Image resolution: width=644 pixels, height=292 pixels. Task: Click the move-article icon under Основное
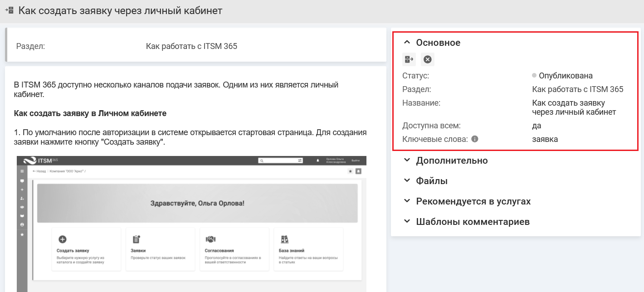(x=409, y=59)
